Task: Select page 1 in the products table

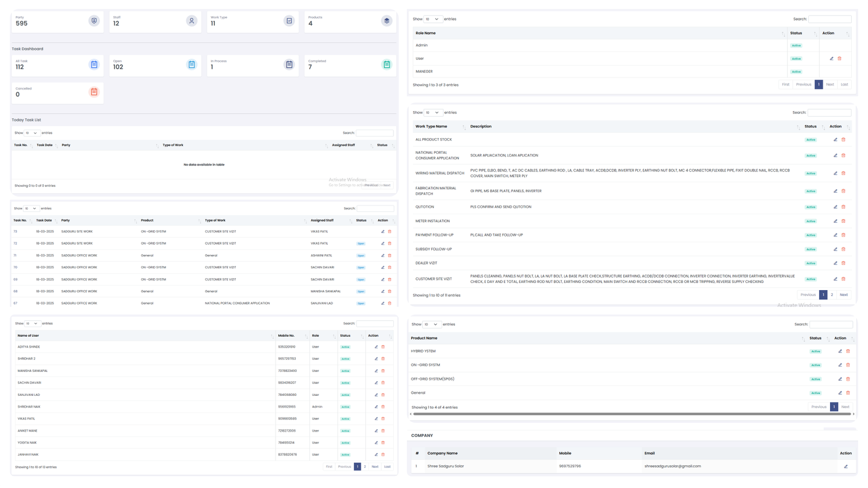Action: (x=834, y=407)
